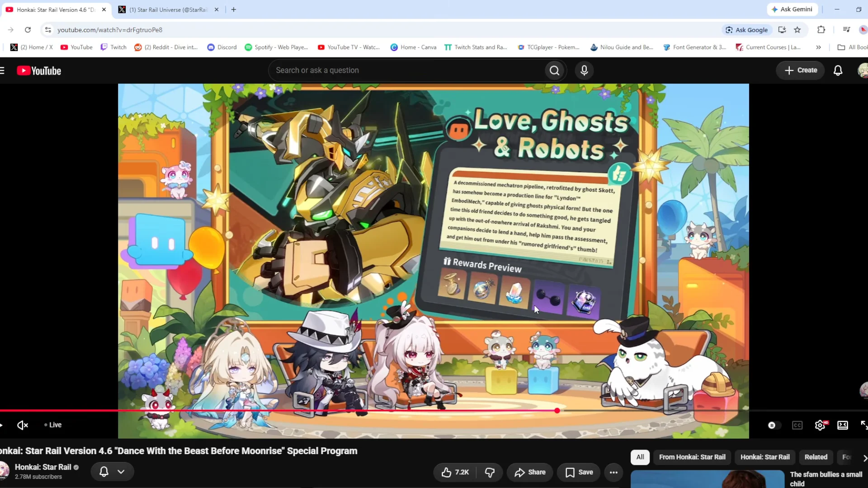Save video to playlist

(579, 472)
